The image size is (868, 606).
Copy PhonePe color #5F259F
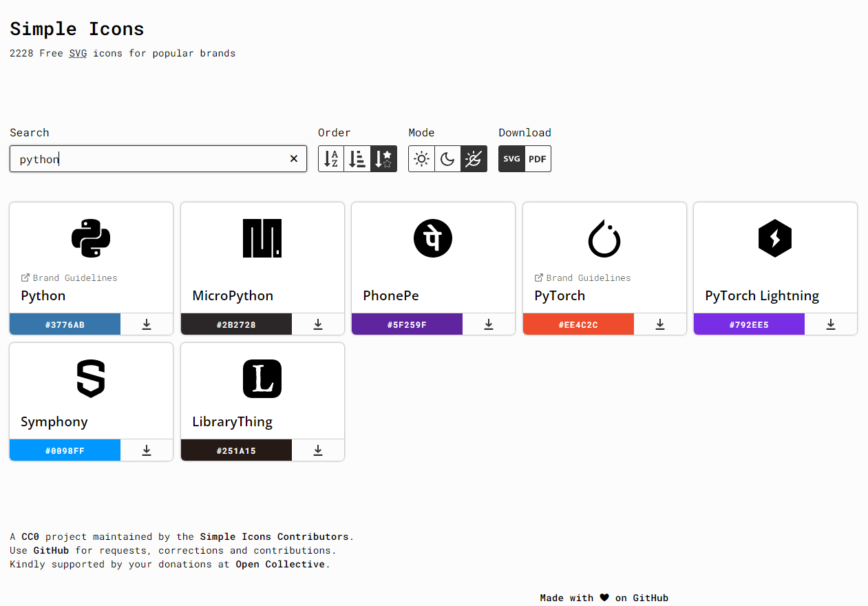[x=407, y=324]
